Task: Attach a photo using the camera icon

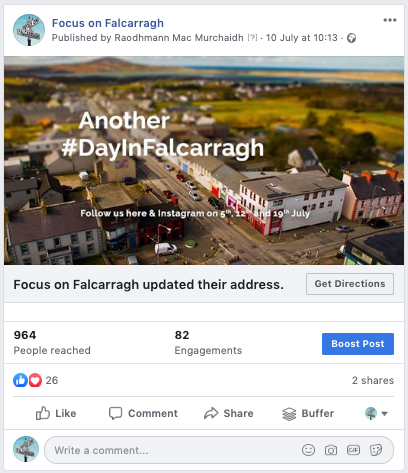Action: pos(331,450)
